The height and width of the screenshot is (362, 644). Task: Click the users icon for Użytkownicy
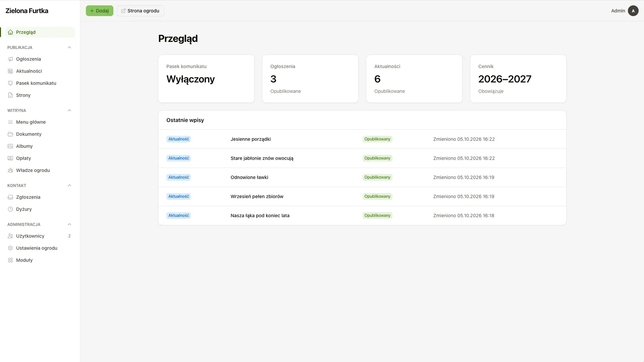[x=10, y=236]
